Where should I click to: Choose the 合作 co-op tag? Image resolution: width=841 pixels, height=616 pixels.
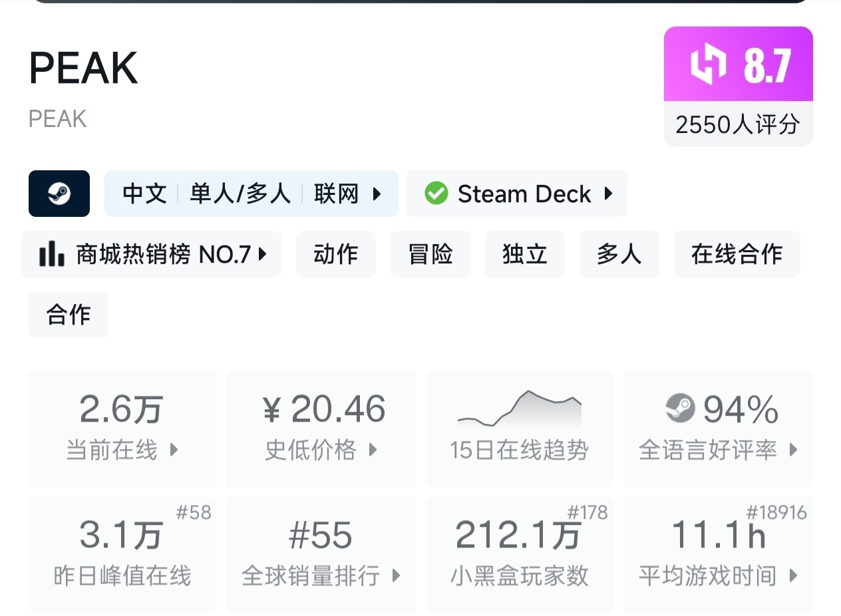(69, 315)
